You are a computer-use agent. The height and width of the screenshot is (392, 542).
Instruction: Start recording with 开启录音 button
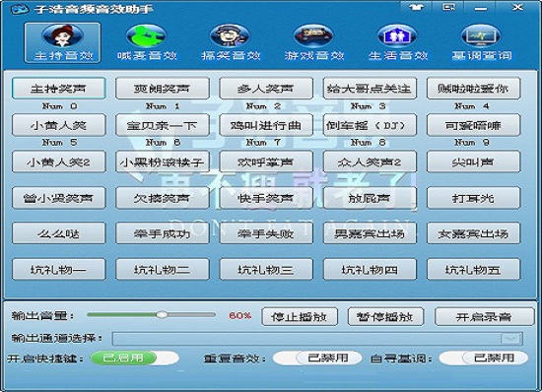click(x=484, y=317)
